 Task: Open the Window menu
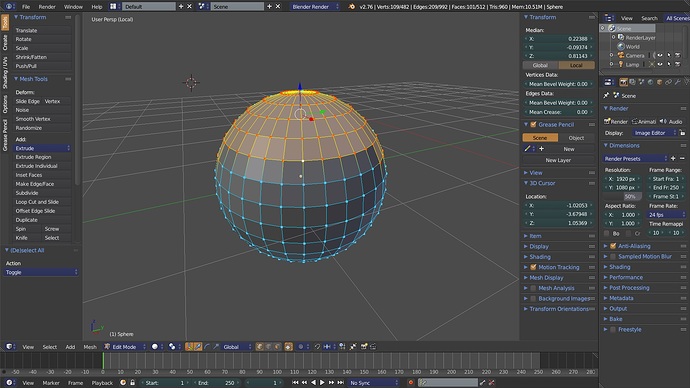(73, 7)
